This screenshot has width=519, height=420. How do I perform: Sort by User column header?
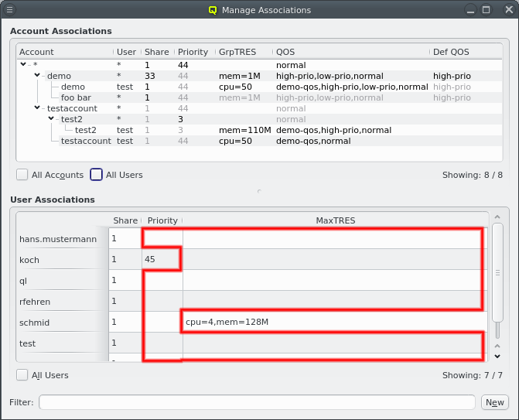[x=127, y=52]
